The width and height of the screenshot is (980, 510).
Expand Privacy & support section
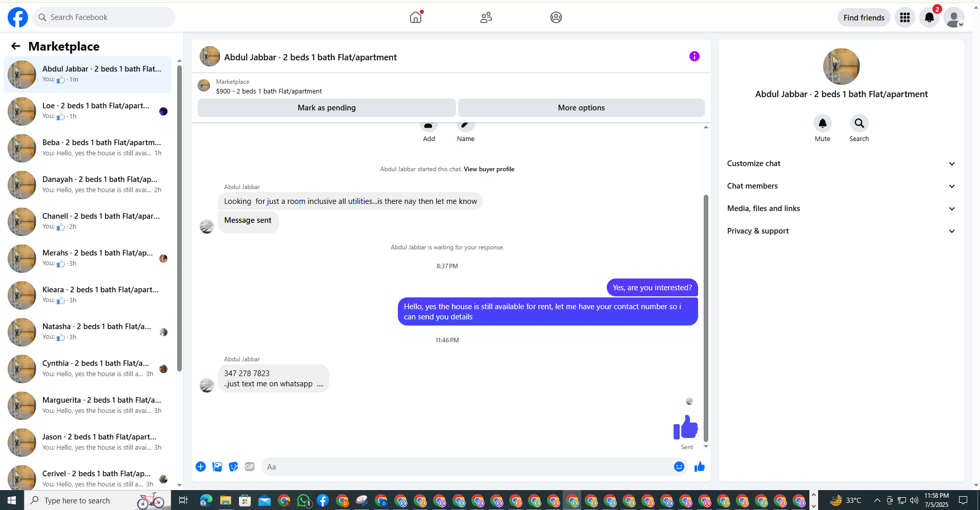(842, 231)
